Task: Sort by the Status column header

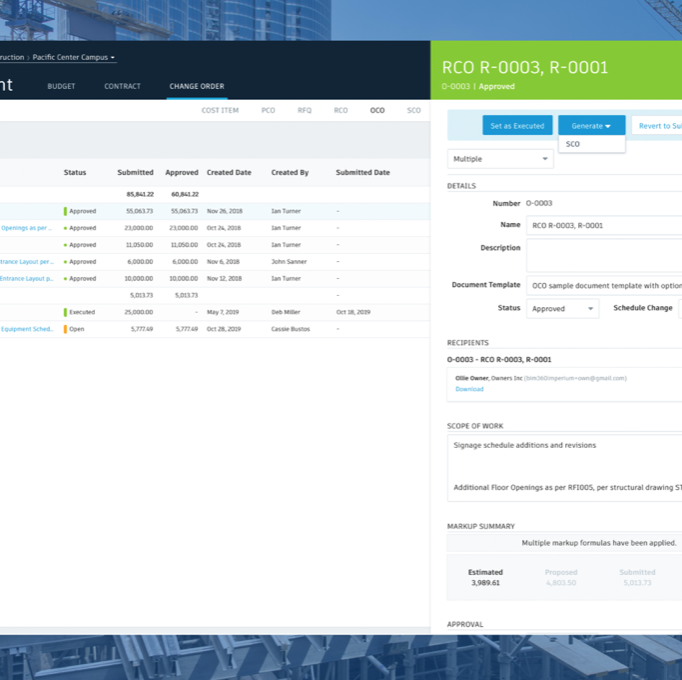Action: click(x=75, y=172)
